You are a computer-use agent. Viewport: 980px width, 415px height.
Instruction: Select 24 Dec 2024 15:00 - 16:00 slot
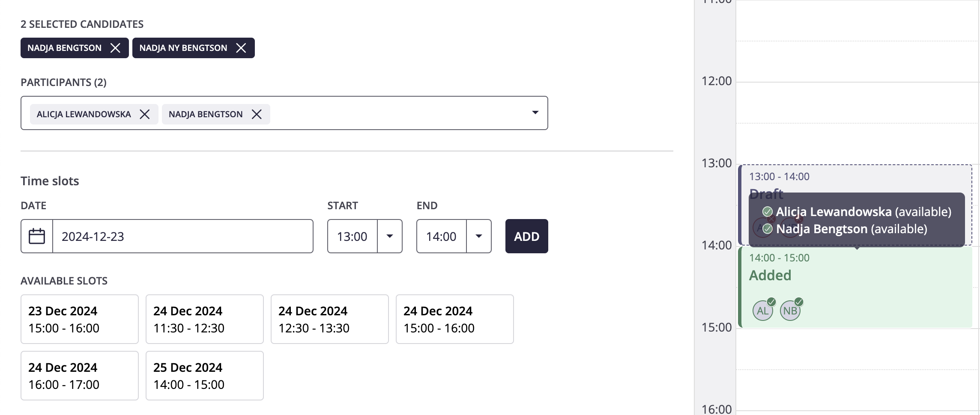455,319
